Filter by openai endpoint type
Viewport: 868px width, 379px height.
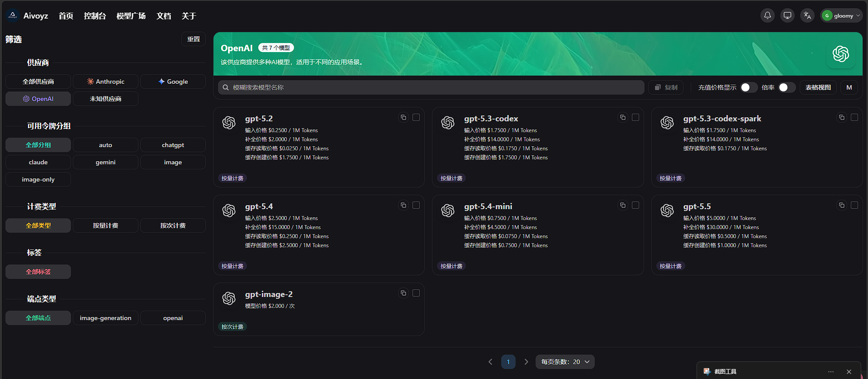click(173, 318)
